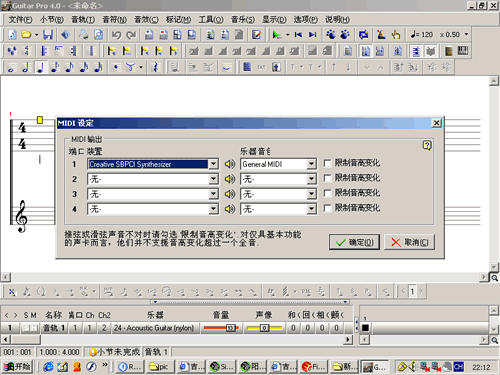
Task: Open the playback speed x0.50 dropdown
Action: pyautogui.click(x=466, y=34)
